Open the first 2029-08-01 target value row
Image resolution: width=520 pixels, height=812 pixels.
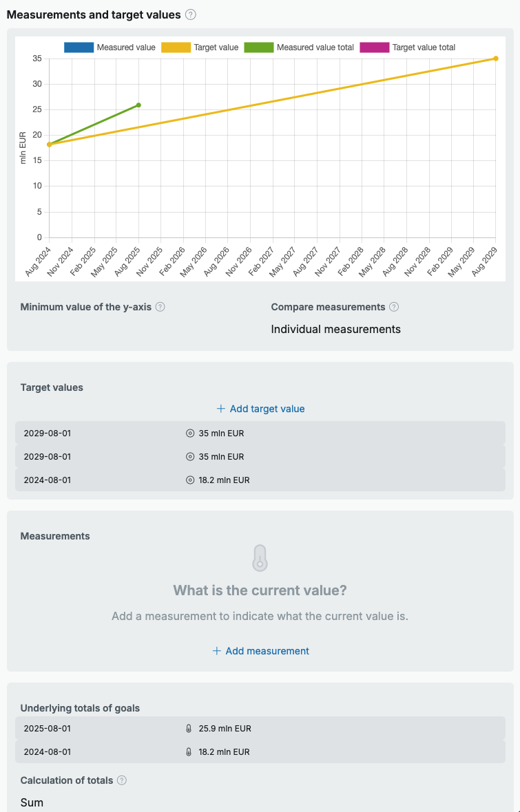260,433
